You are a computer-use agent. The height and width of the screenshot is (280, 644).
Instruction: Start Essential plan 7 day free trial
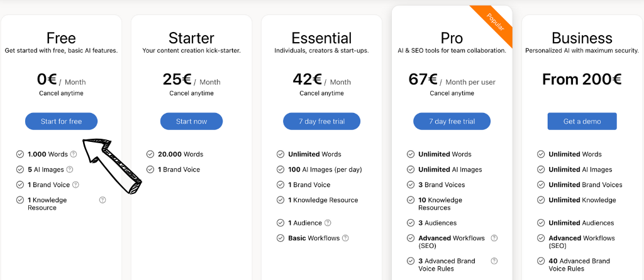(321, 121)
